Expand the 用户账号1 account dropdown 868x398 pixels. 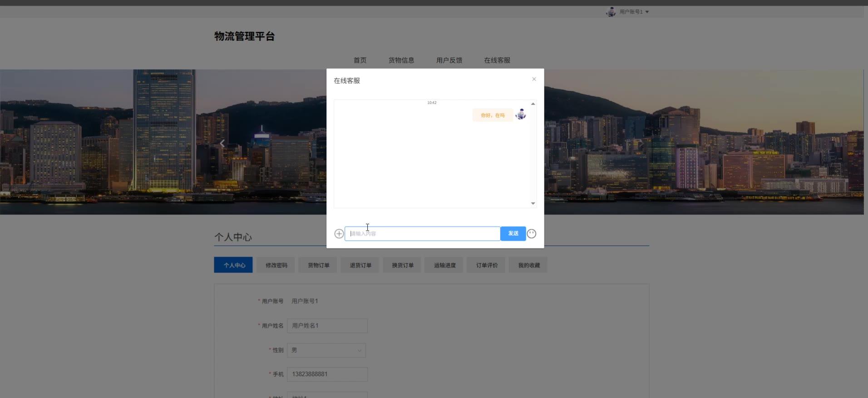tap(634, 12)
